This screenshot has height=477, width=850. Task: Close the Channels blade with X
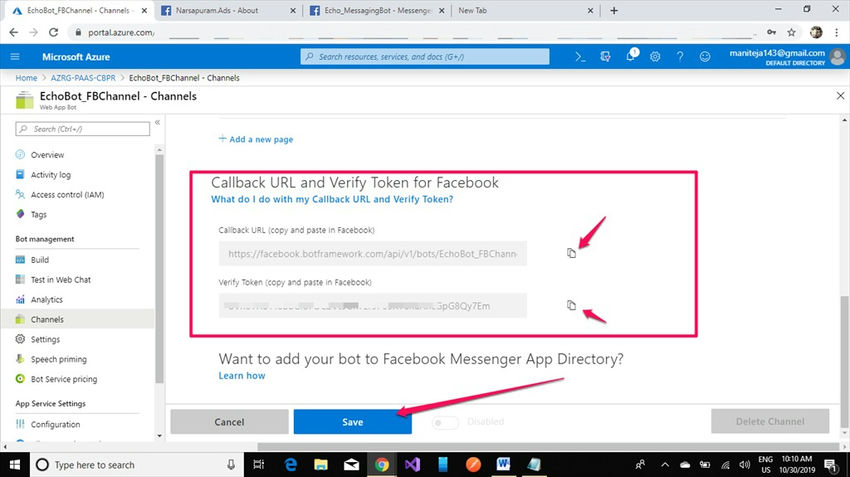coord(840,96)
